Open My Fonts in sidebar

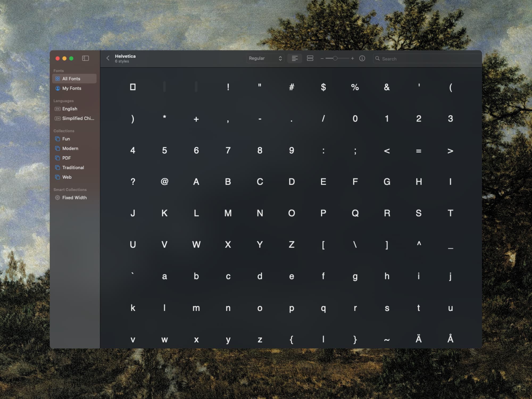(72, 88)
